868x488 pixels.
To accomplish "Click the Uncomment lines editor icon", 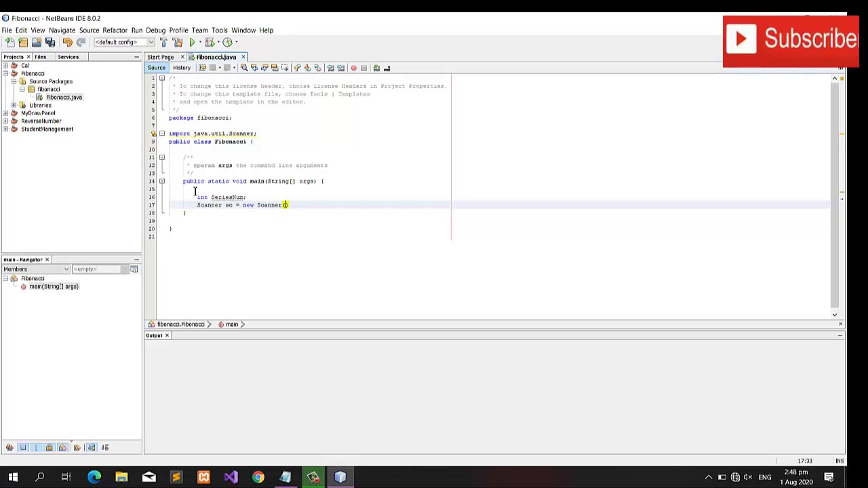I will click(387, 68).
